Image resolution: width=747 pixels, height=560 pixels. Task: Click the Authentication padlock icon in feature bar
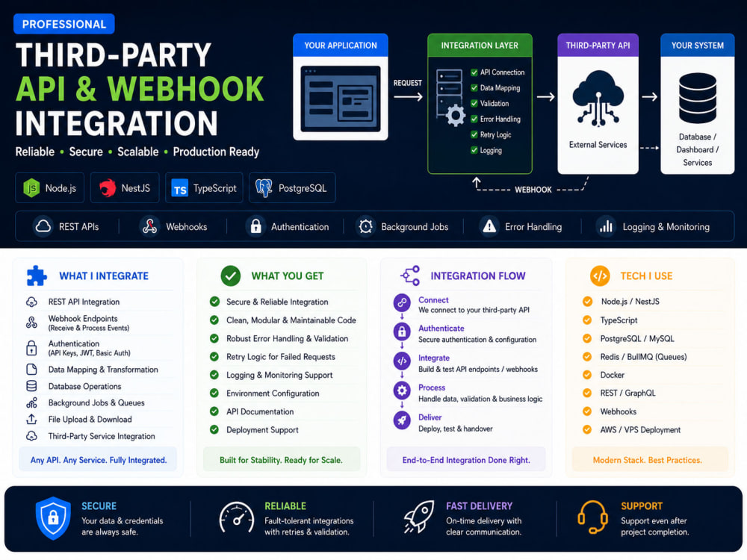coord(255,226)
